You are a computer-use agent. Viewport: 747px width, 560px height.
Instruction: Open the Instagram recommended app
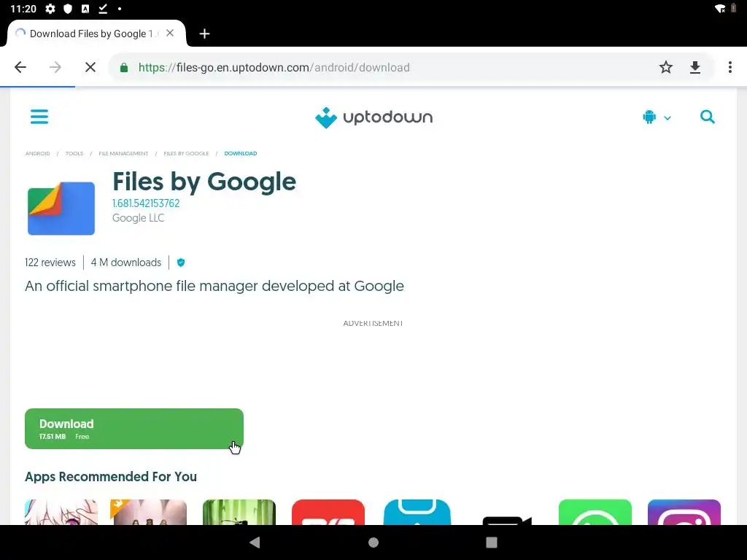tap(684, 513)
